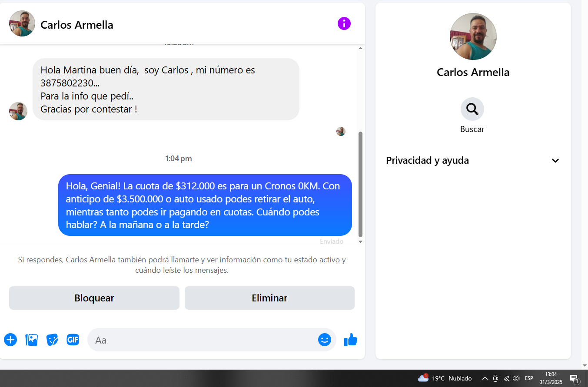Viewport: 588px width, 387px height.
Task: Open the purple conversation info icon
Action: pyautogui.click(x=344, y=23)
